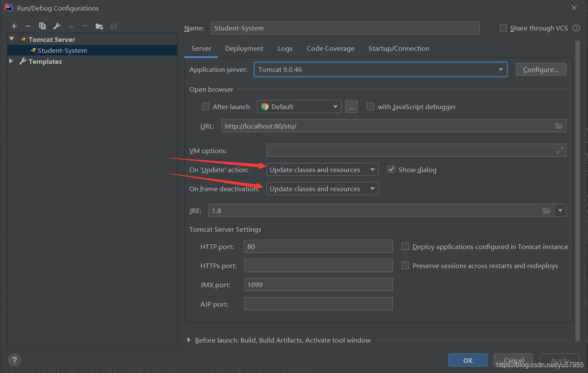Open the Application server Tomcat 9.0.46 dropdown
The height and width of the screenshot is (373, 588).
click(380, 69)
